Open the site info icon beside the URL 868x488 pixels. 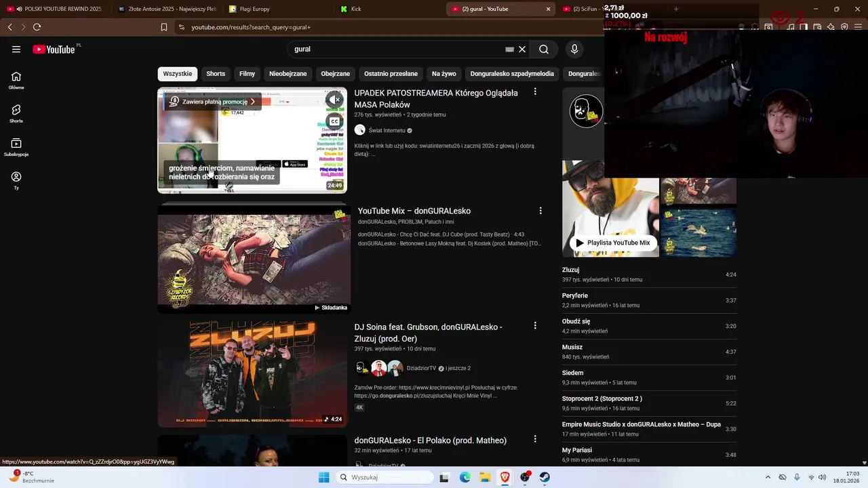181,27
